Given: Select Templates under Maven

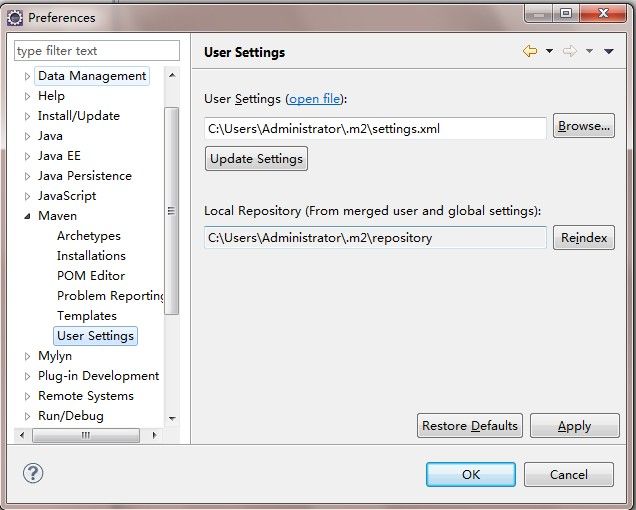Looking at the screenshot, I should (87, 316).
